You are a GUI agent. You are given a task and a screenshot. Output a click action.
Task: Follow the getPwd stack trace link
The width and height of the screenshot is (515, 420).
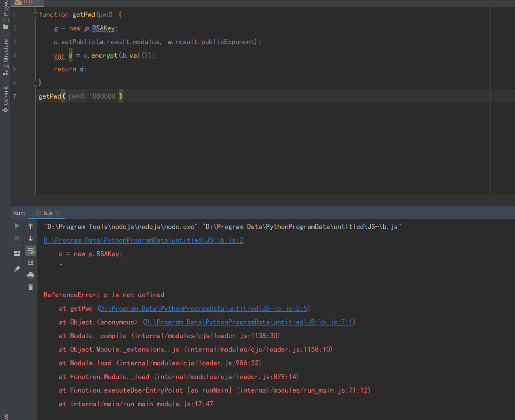202,309
